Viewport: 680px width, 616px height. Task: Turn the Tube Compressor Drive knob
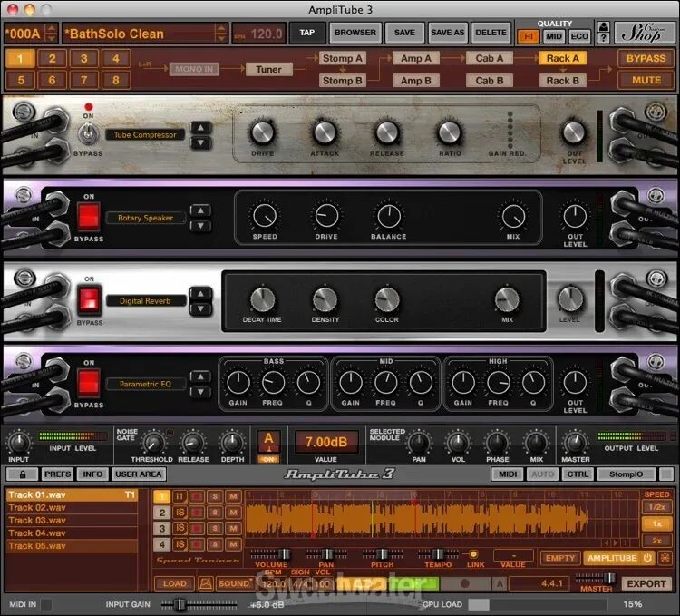click(x=262, y=132)
